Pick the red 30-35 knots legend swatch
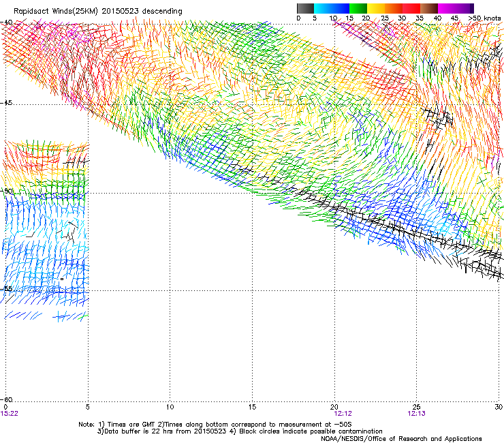 [x=411, y=8]
